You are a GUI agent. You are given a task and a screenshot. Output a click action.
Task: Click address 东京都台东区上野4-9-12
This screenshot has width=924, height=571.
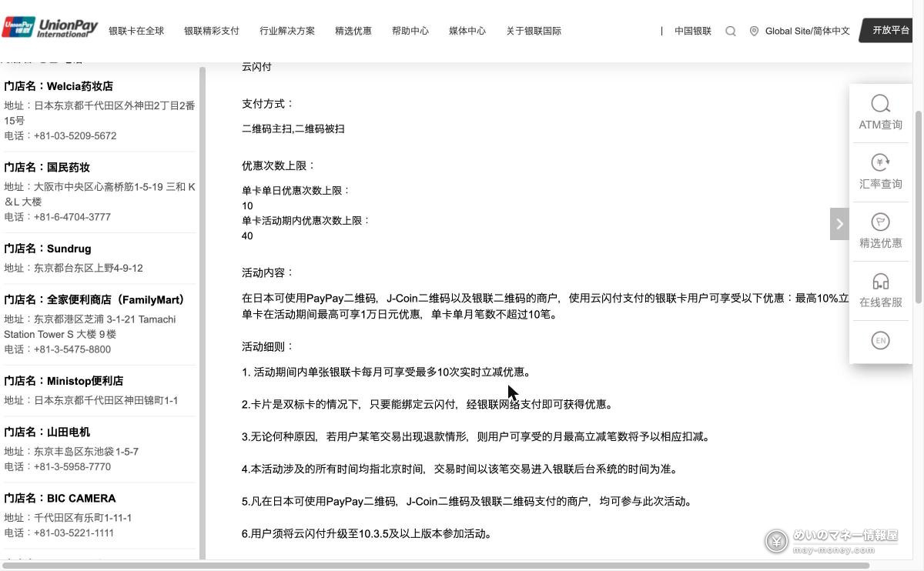(x=89, y=268)
